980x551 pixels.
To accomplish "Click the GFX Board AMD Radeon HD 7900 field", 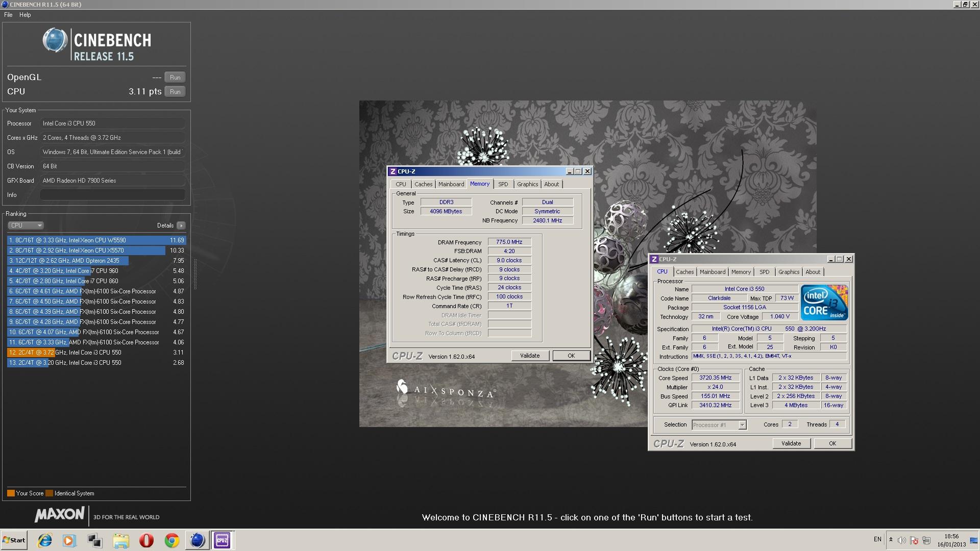I will coord(112,181).
